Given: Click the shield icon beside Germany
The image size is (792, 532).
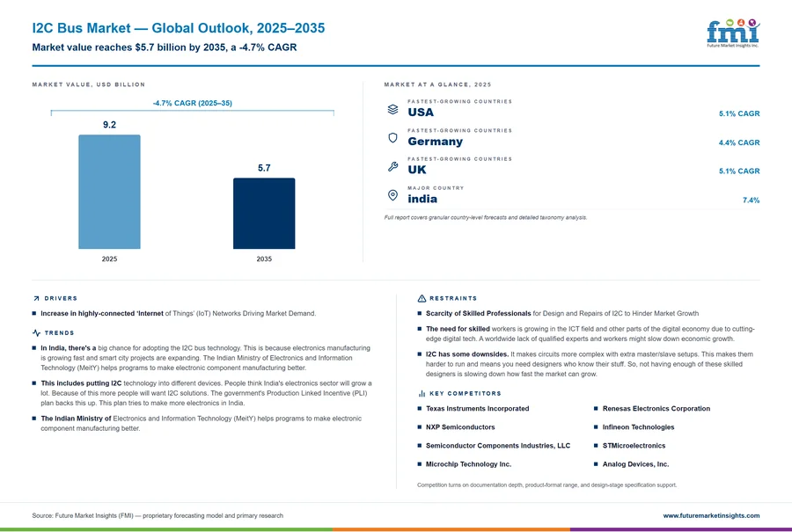Looking at the screenshot, I should 392,138.
